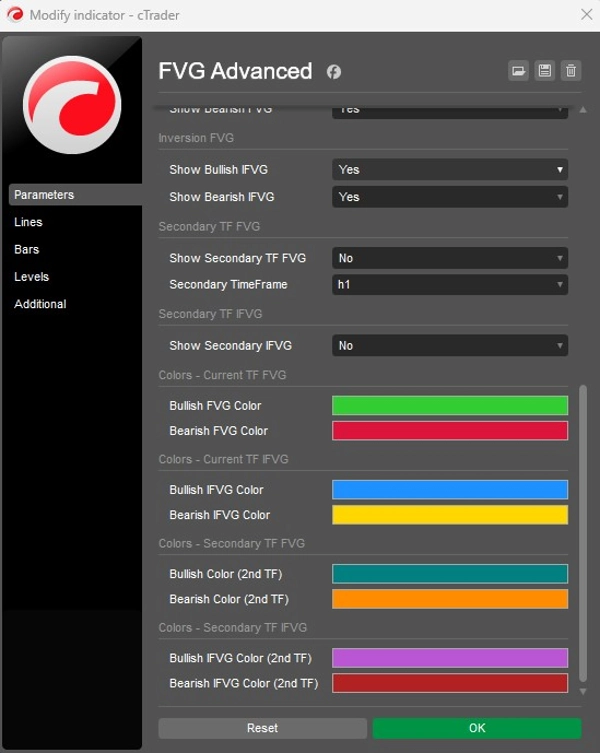600x753 pixels.
Task: Edit the teal Bullish Color (2nd TF) swatch
Action: coord(450,573)
